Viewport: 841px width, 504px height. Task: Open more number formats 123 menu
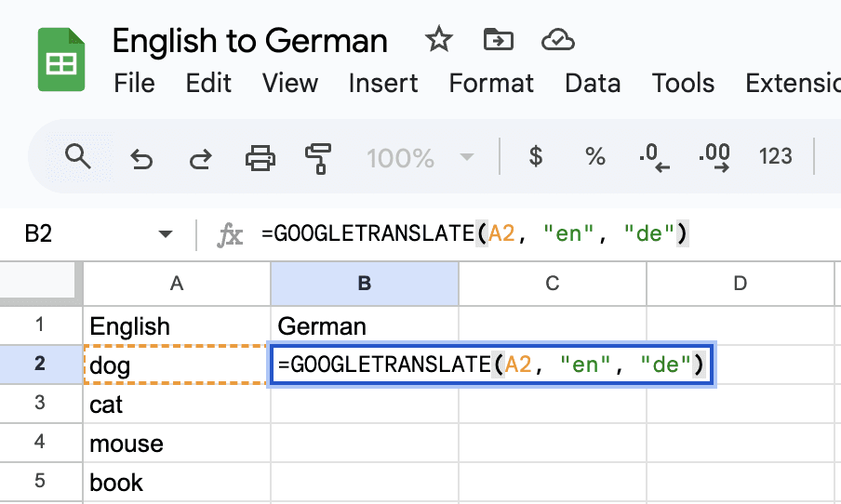775,156
